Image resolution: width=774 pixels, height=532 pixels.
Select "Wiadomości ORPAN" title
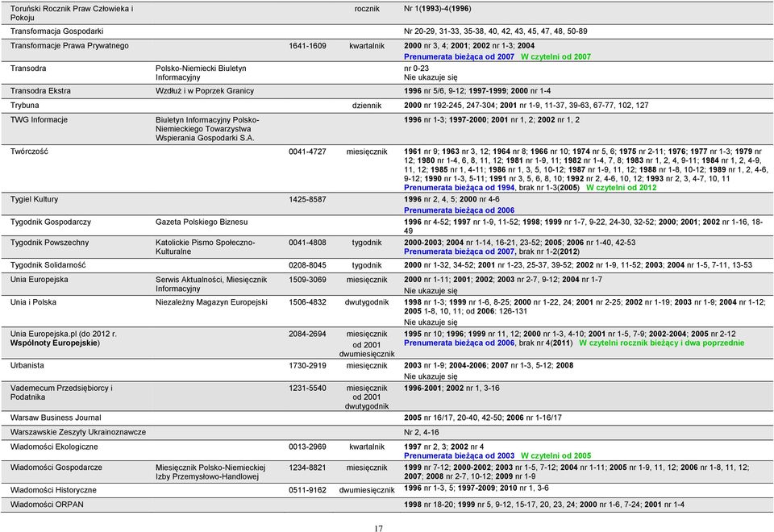[x=47, y=505]
